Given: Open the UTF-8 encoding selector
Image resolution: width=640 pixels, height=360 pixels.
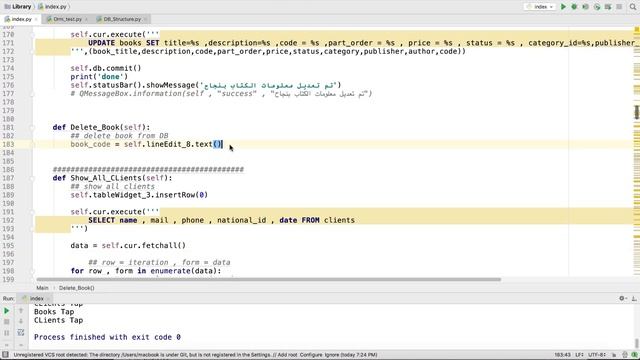Looking at the screenshot, I should (597, 355).
